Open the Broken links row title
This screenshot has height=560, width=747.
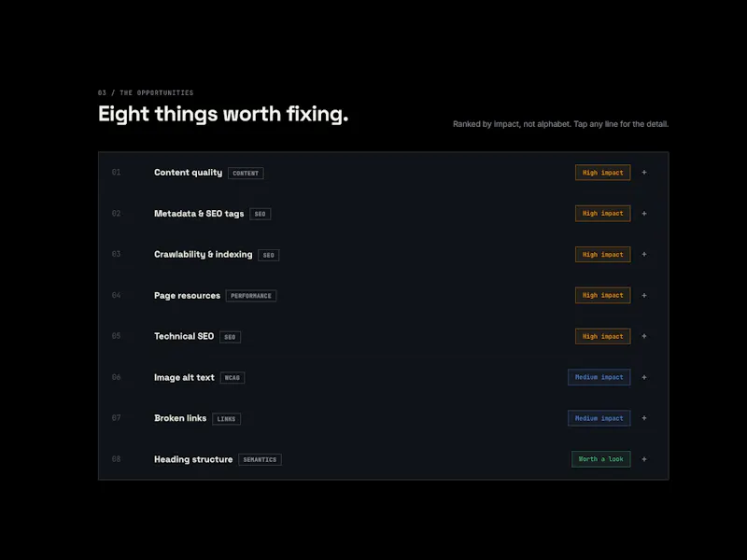(x=180, y=418)
